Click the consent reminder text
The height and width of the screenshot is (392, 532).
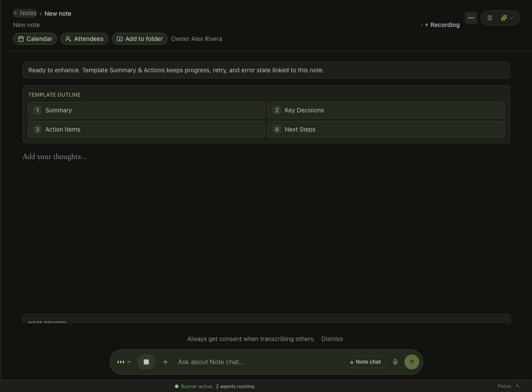pos(251,339)
